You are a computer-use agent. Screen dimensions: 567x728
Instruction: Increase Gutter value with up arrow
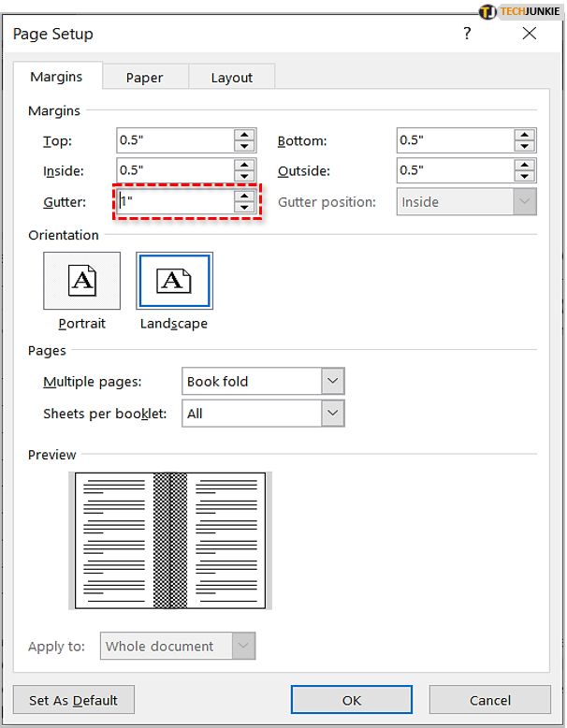coord(244,196)
